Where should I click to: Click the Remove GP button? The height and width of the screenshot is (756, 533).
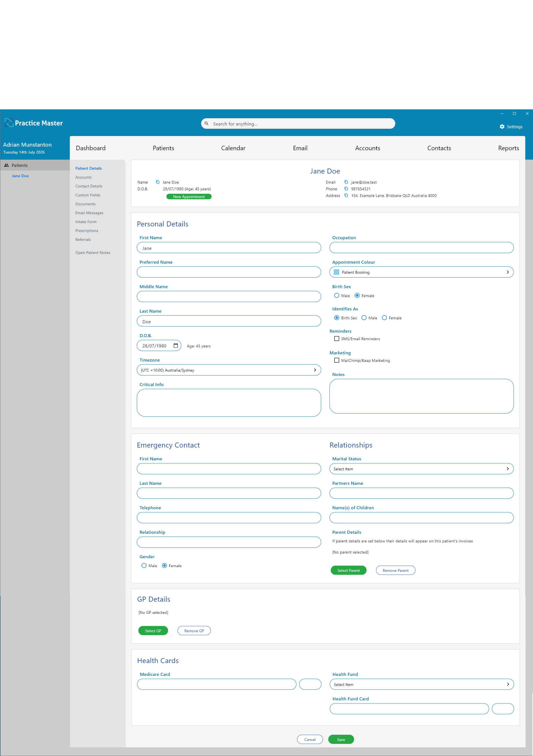194,631
